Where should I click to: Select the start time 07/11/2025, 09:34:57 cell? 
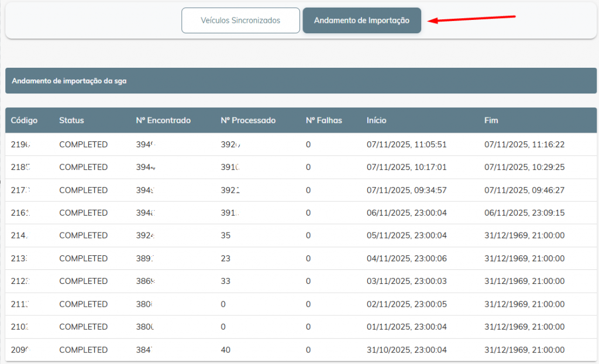[407, 190]
